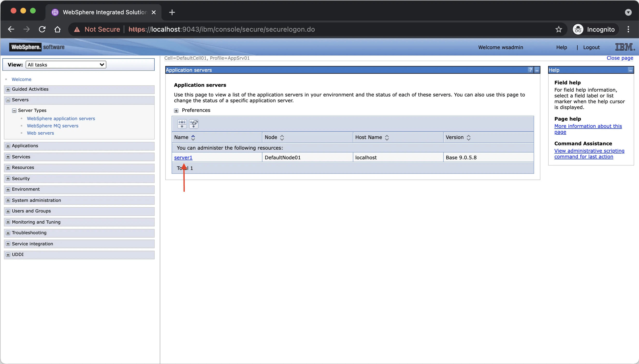
Task: Click the Welcome wsadmin text
Action: (x=501, y=47)
